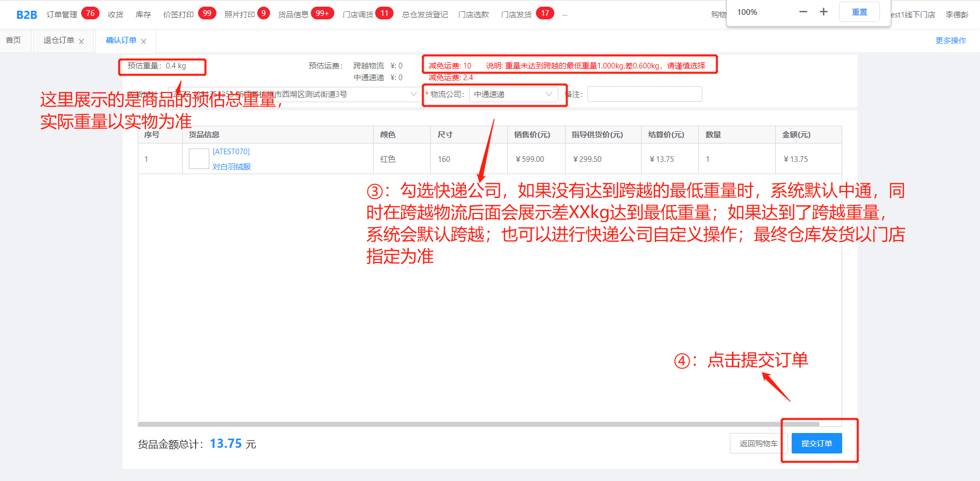This screenshot has width=980, height=481.
Task: Open 订单管理 menu
Action: 62,15
